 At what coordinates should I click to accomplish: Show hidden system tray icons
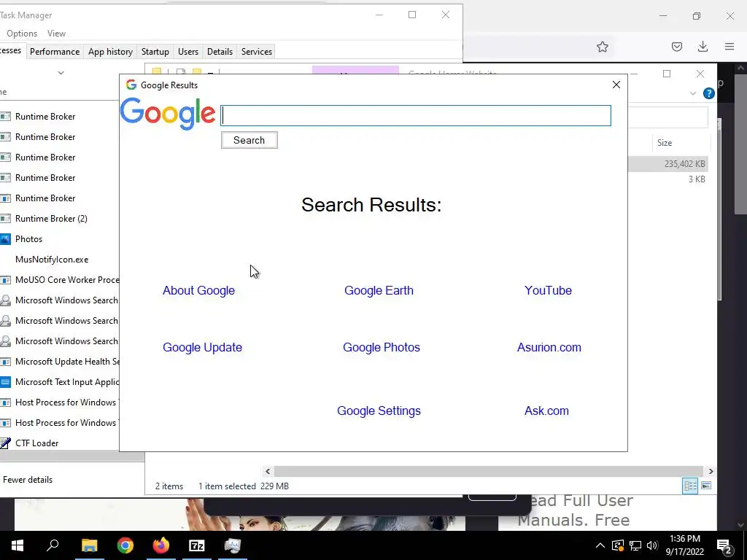[600, 545]
